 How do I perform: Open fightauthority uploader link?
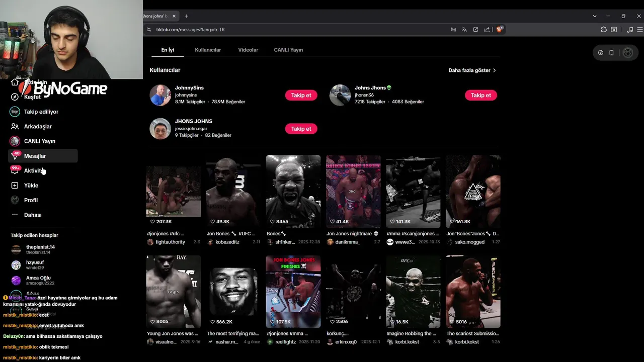pos(170,242)
